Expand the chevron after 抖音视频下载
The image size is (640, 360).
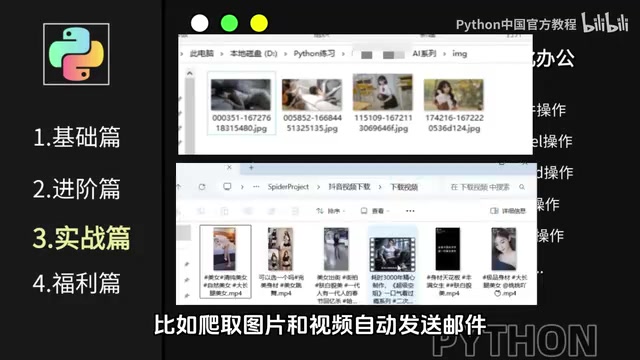[x=380, y=187]
